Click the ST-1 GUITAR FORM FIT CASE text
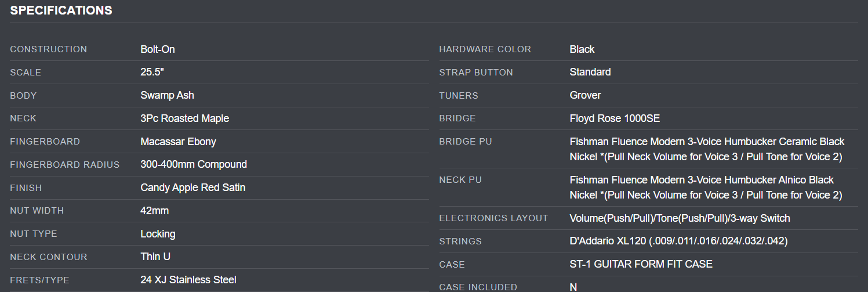 (641, 264)
